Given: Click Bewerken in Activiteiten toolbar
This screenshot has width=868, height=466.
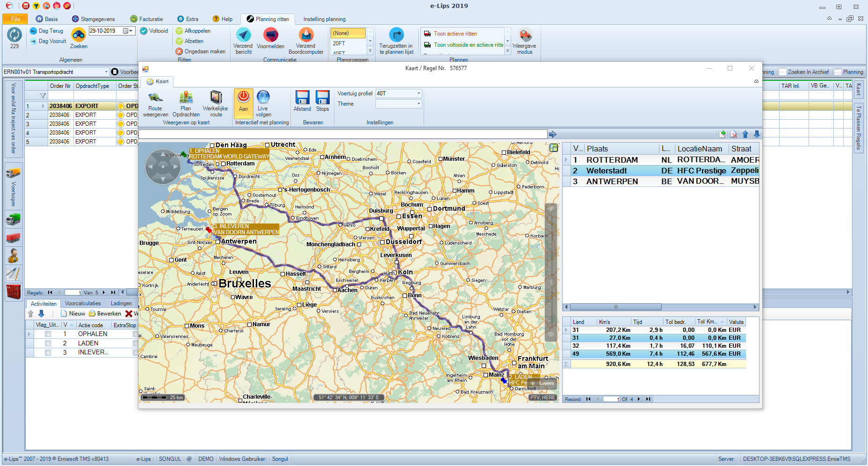Looking at the screenshot, I should tap(105, 314).
